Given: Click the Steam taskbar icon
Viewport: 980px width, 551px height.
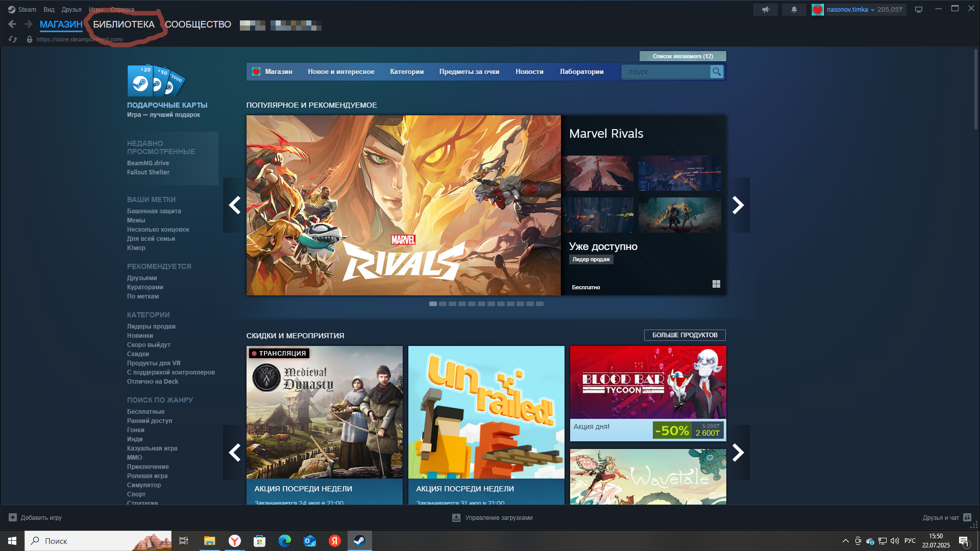Looking at the screenshot, I should (x=360, y=541).
